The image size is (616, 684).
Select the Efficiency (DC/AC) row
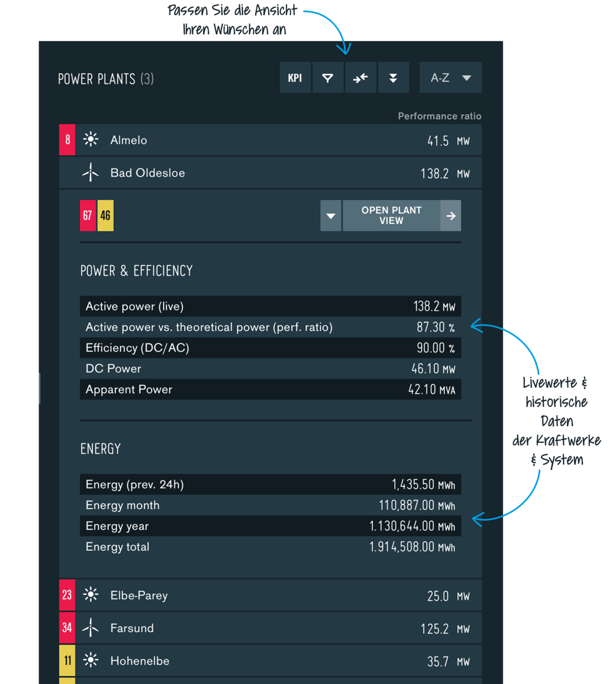pos(270,348)
